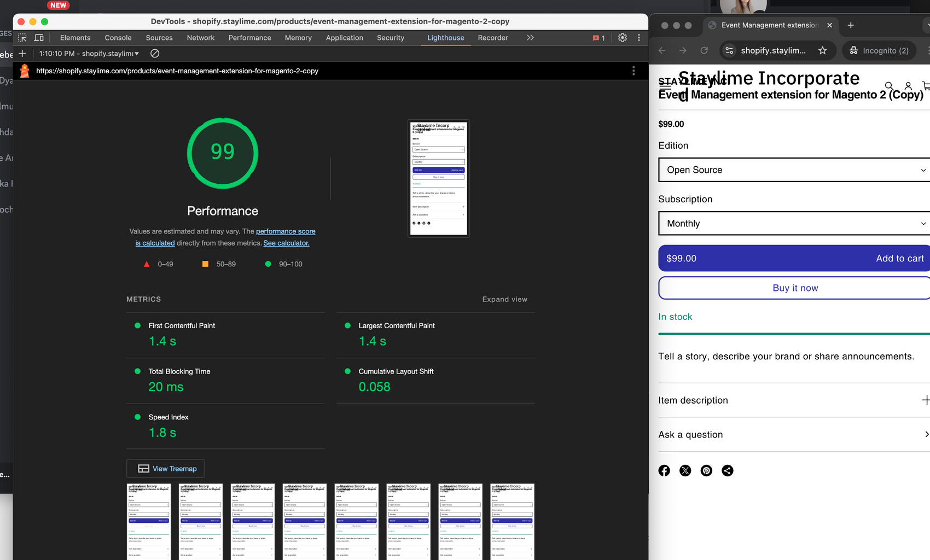Open the 'See calculator.' link
The height and width of the screenshot is (560, 930).
pyautogui.click(x=286, y=243)
